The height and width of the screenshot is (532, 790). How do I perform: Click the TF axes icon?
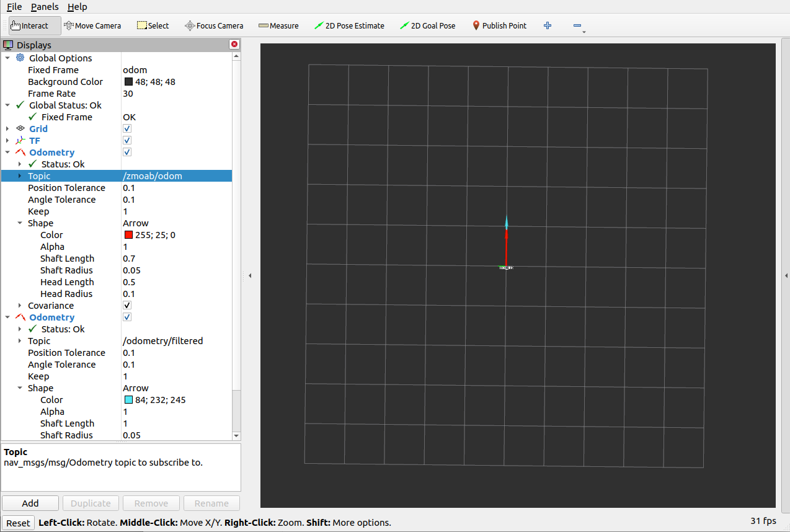[20, 140]
